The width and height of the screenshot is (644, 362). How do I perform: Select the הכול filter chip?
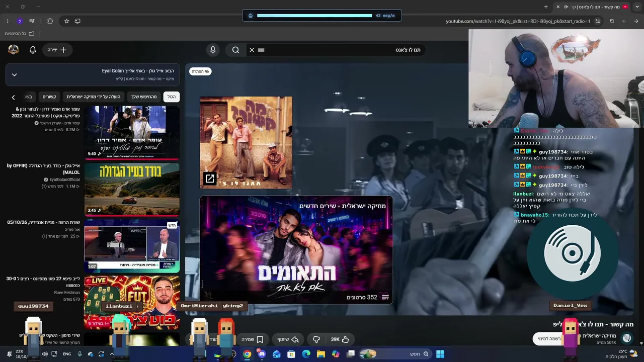click(172, 97)
